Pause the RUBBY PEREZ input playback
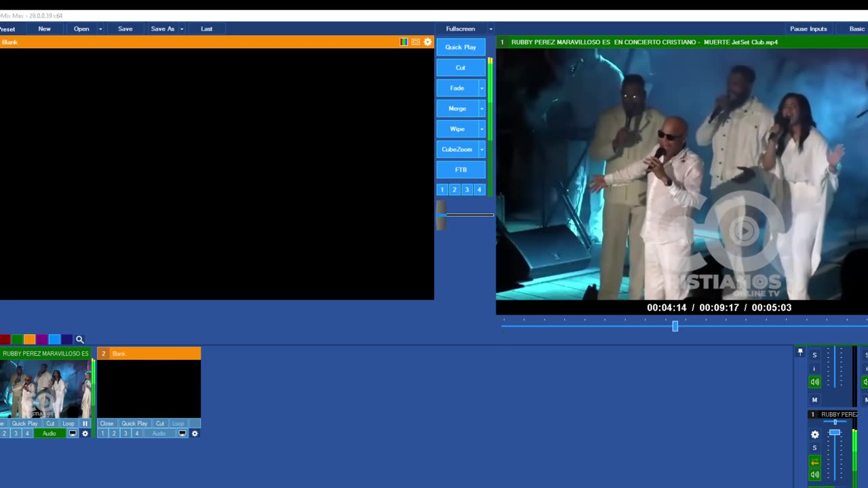This screenshot has width=868, height=488. pos(85,424)
